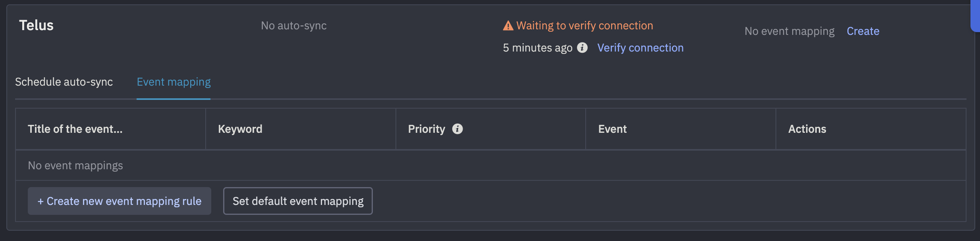
Task: Click the blue scrollbar on the right edge
Action: (976, 16)
